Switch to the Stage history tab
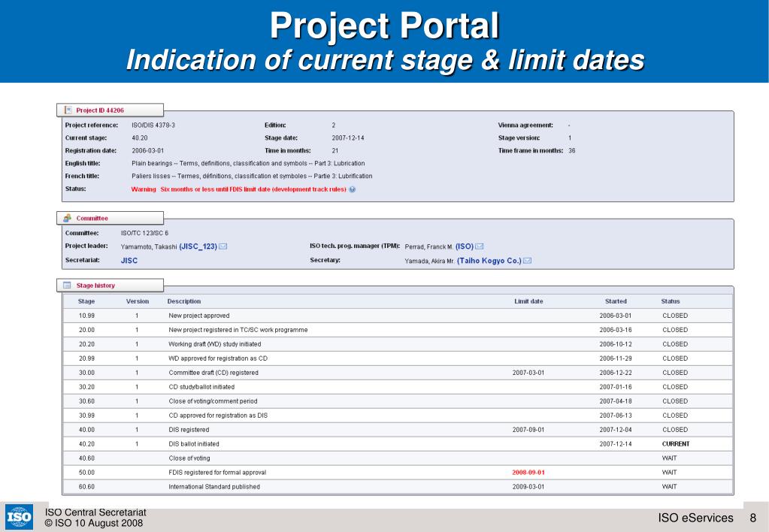Viewport: 769px width, 532px height. [96, 286]
